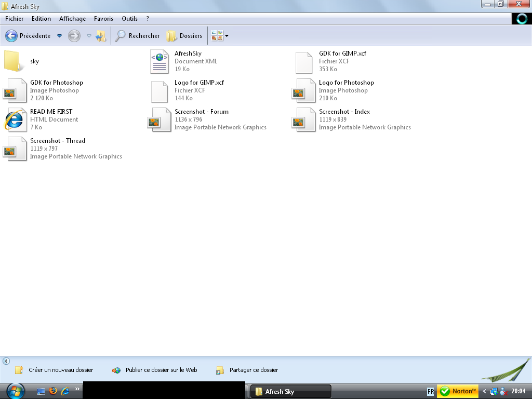532x399 pixels.
Task: Click the Norton tray button
Action: coord(458,391)
